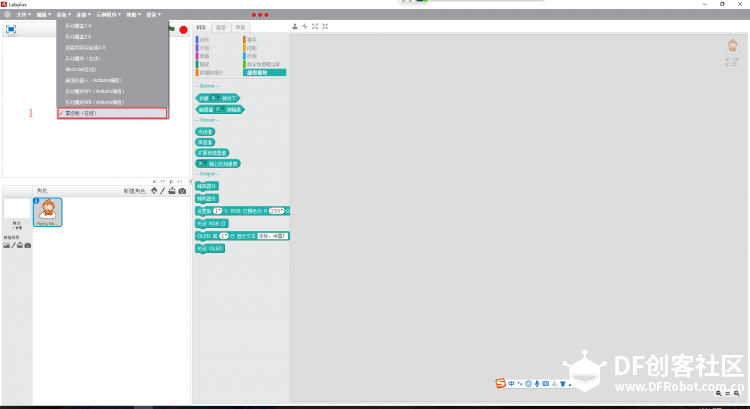Image resolution: width=750 pixels, height=409 pixels.
Task: Paint a new sprite with brush icon
Action: (x=163, y=191)
